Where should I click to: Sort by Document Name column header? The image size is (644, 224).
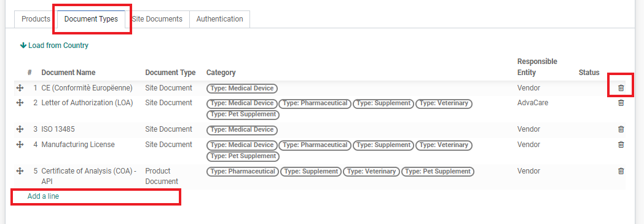(68, 73)
